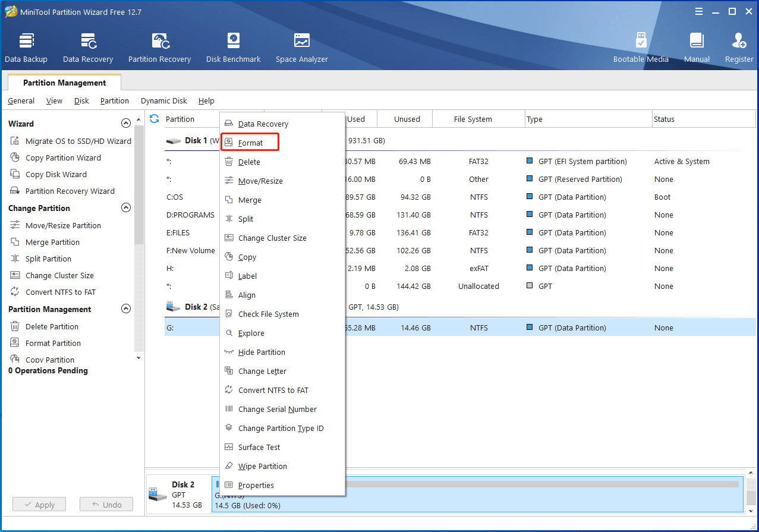Click Move/Resize Partition in sidebar

[55, 225]
